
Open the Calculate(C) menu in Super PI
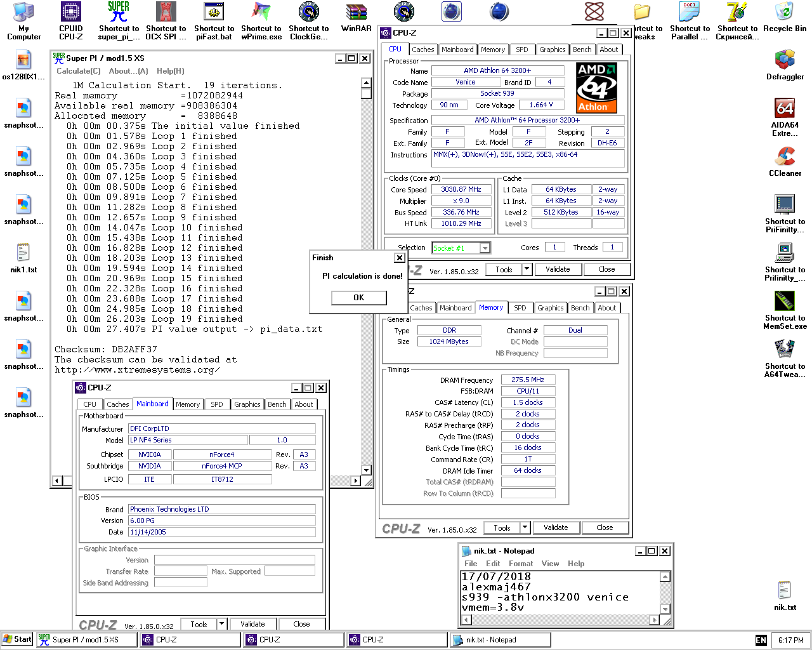point(79,71)
